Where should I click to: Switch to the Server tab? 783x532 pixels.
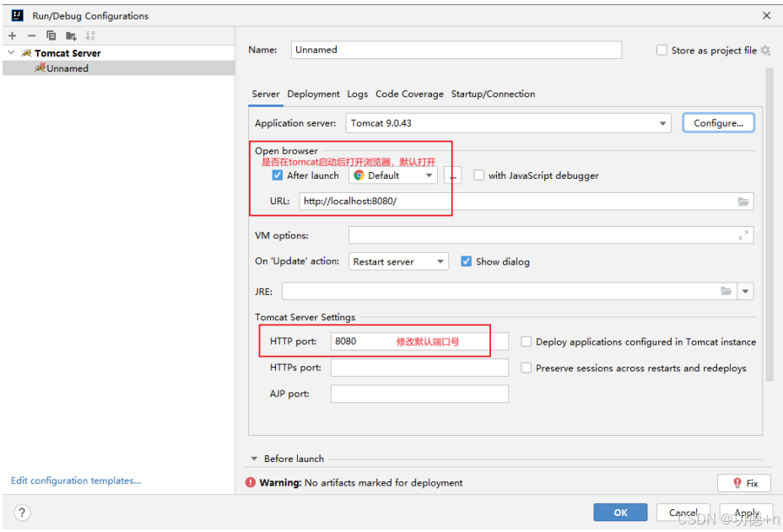click(x=266, y=94)
